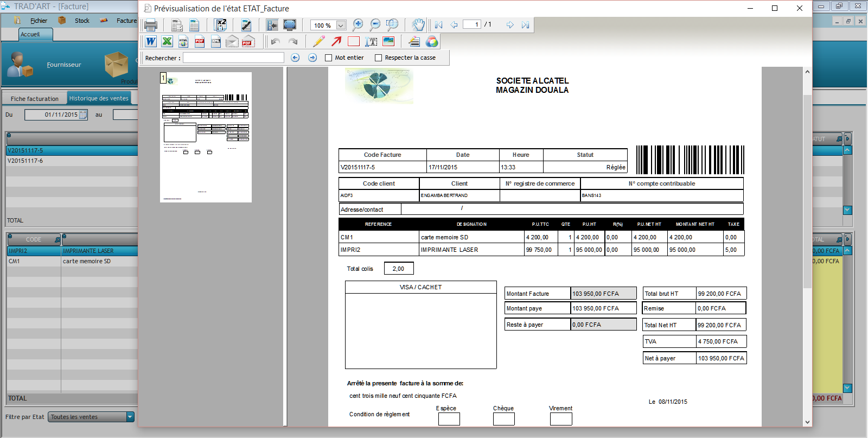Select the text box annotation tool

[371, 41]
